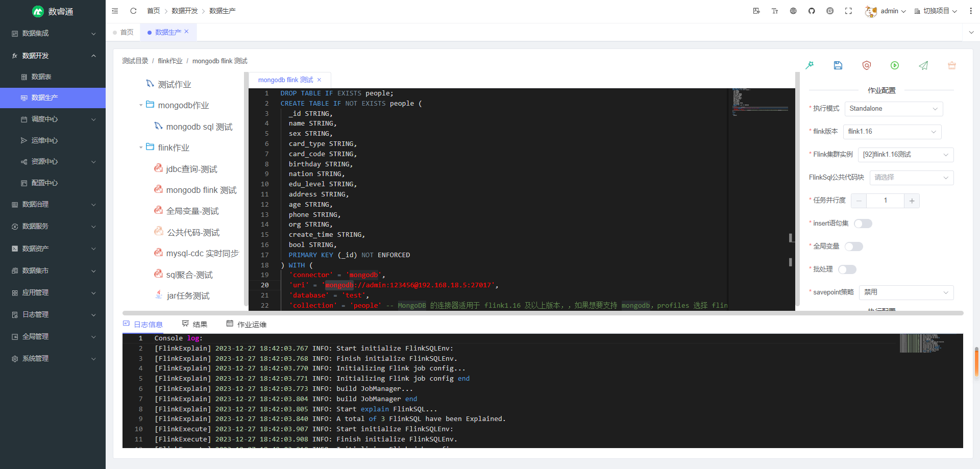Open the more options vertical dots
Screen dimensions: 980x469
point(971,11)
